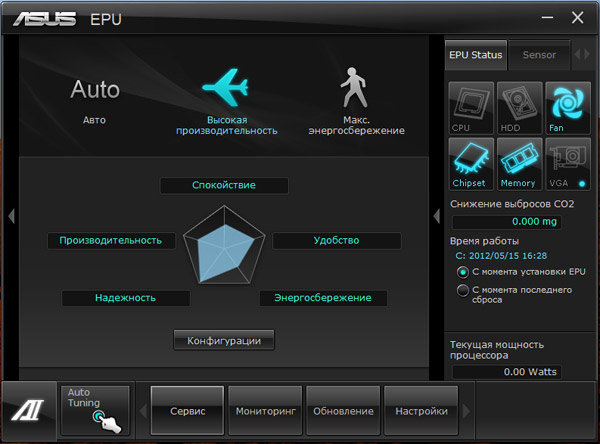
Task: Select 'С момента установки EPU' radio option
Action: click(521, 272)
